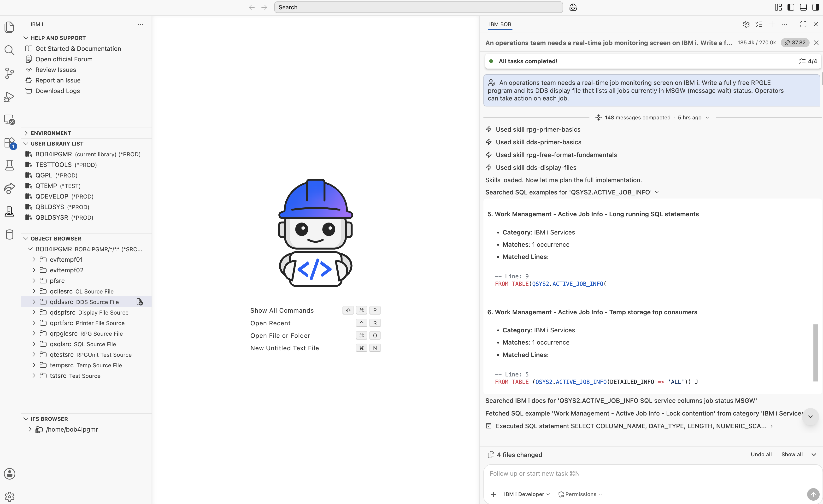
Task: Click new member icon on qddssrc row
Action: tap(140, 302)
